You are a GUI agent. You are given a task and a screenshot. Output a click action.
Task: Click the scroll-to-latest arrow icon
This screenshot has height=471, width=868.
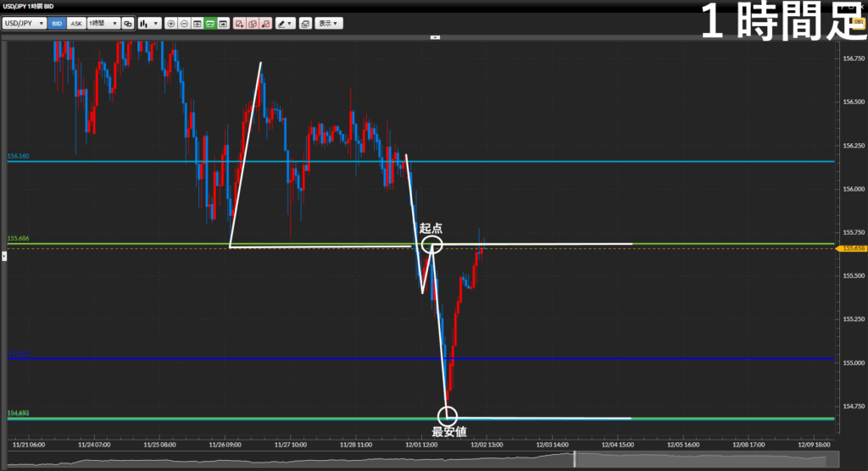[x=223, y=24]
